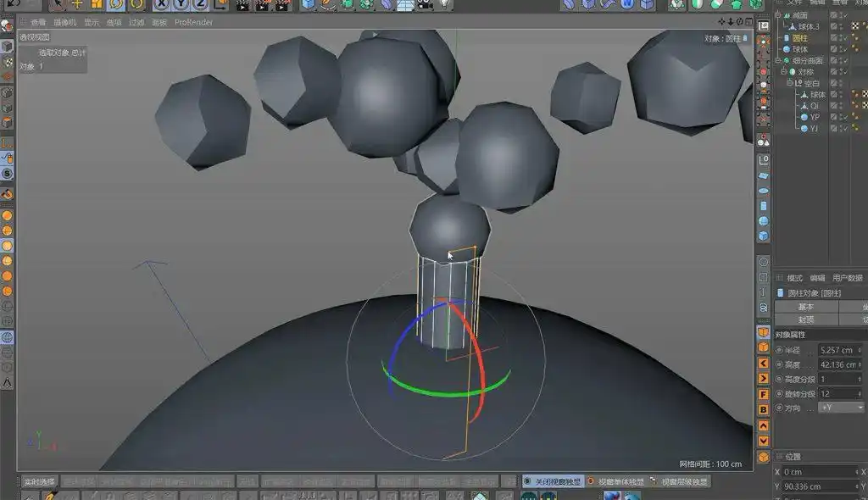This screenshot has width=868, height=500.
Task: Select the Rotate tool in top toolbar
Action: click(x=115, y=5)
